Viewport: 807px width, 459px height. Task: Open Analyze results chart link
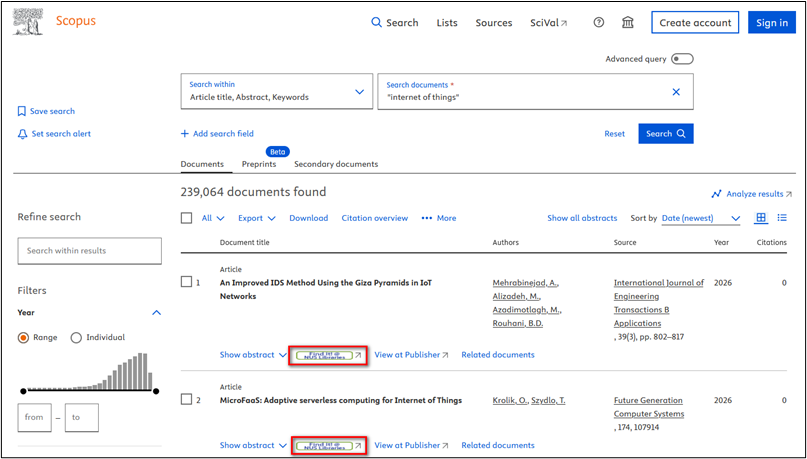[751, 194]
